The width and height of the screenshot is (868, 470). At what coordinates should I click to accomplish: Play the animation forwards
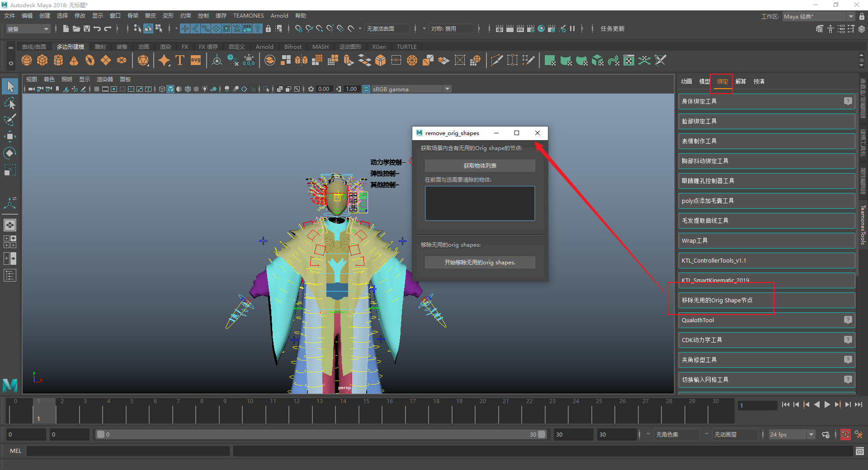[x=827, y=405]
